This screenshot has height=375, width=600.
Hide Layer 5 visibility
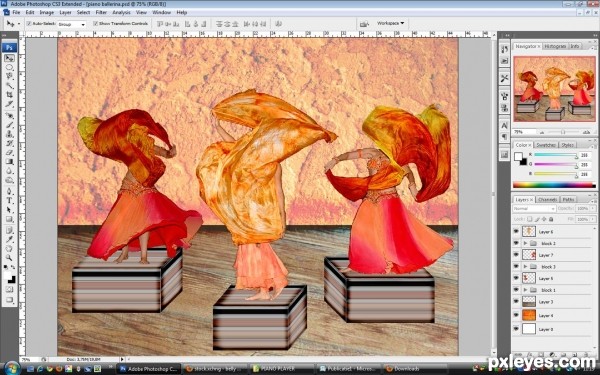pyautogui.click(x=516, y=278)
